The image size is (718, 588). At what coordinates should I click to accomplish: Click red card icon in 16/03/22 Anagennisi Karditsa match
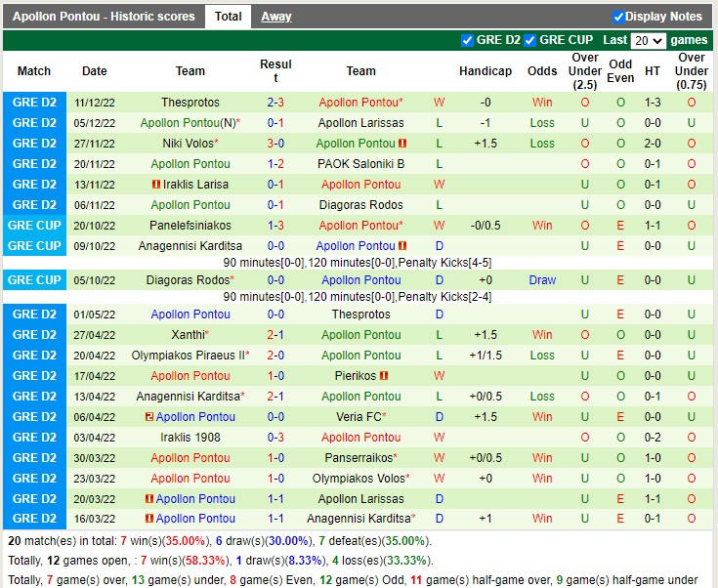tap(148, 520)
